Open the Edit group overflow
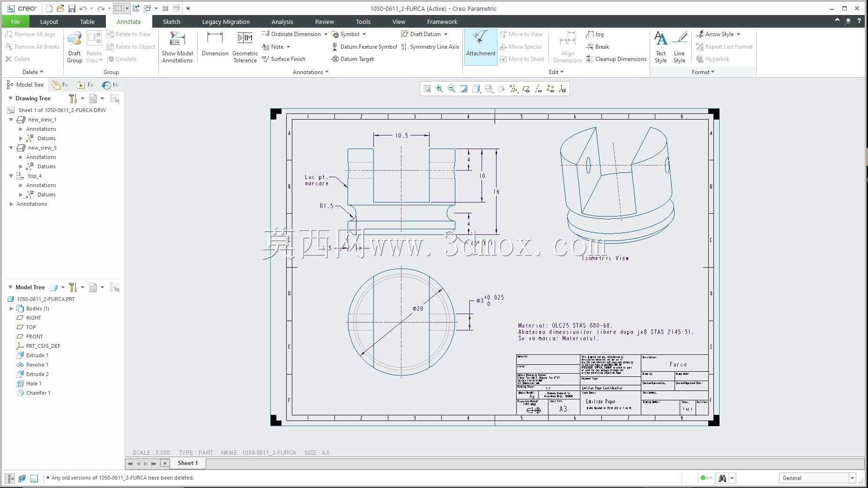Screen dimensions: 868x488 (x=556, y=72)
